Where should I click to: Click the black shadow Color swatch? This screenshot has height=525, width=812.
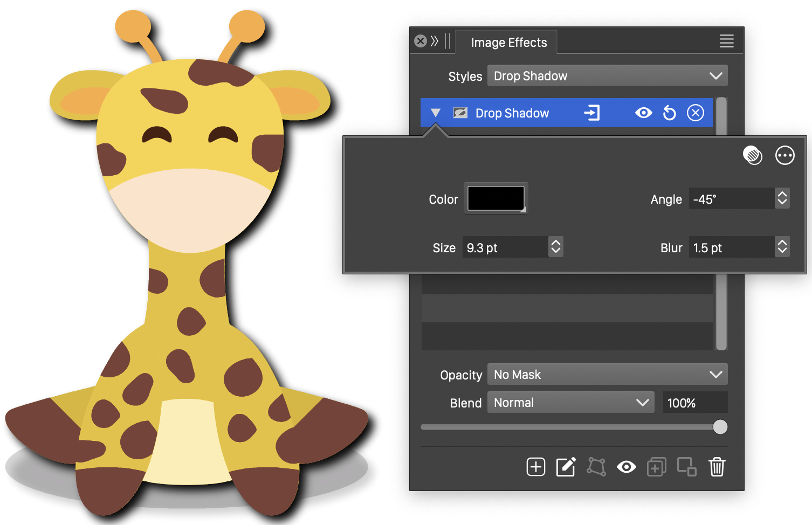496,198
